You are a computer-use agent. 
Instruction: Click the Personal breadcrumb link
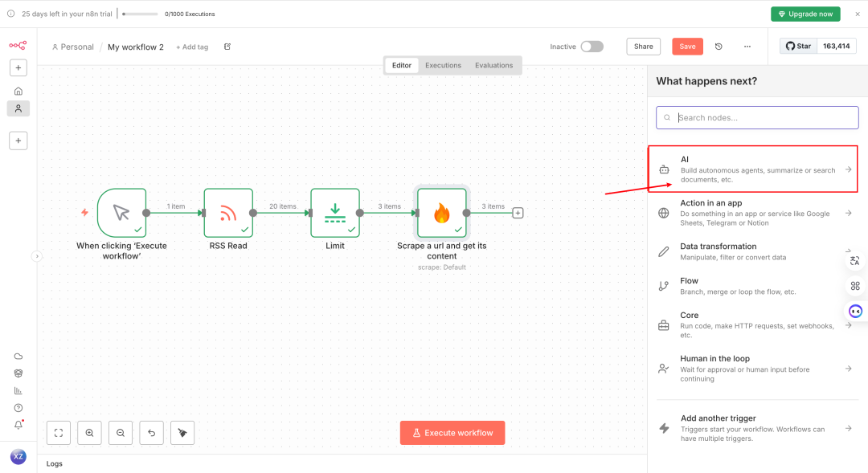click(72, 47)
